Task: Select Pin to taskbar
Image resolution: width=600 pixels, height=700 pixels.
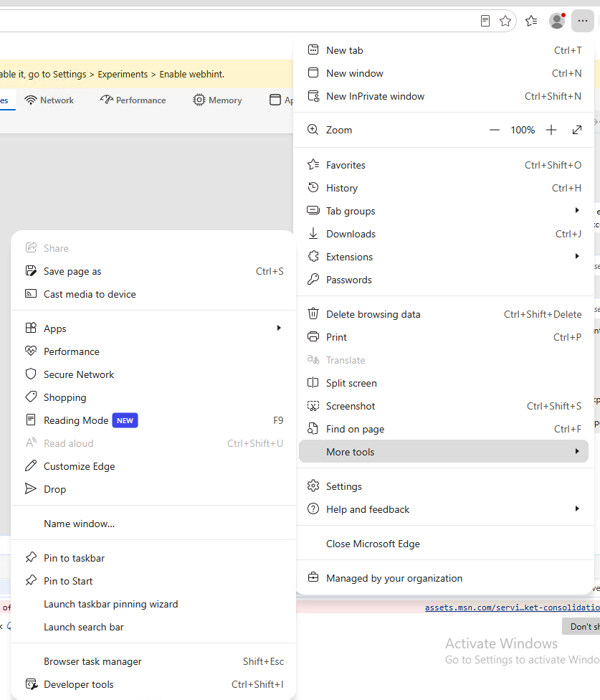Action: [x=153, y=557]
